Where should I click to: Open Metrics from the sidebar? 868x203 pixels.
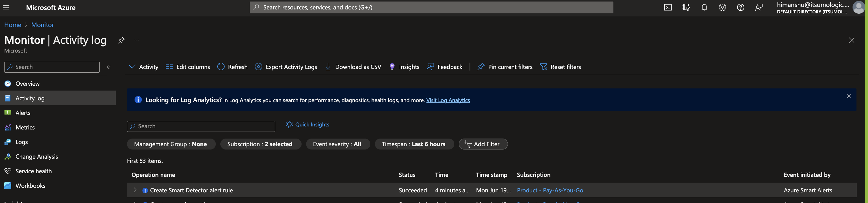(25, 127)
